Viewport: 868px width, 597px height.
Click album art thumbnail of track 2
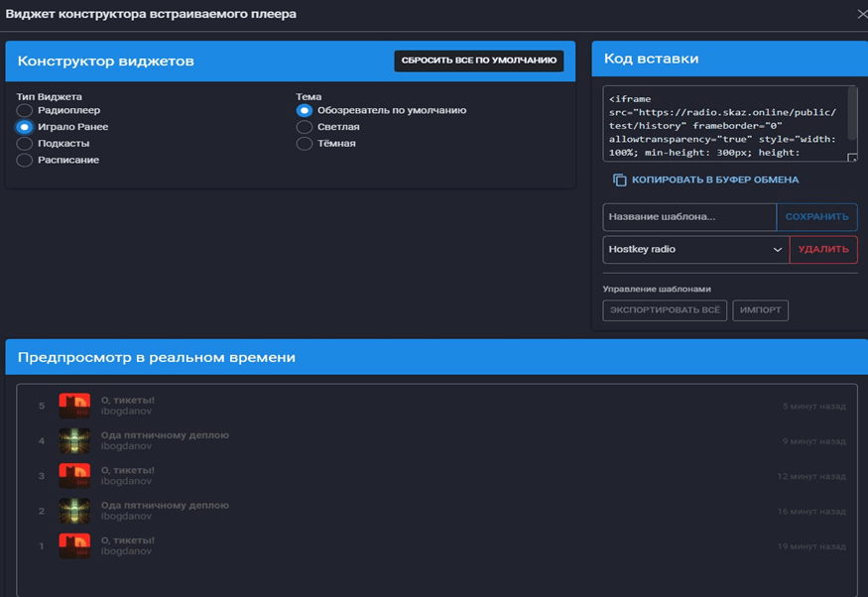(x=74, y=511)
